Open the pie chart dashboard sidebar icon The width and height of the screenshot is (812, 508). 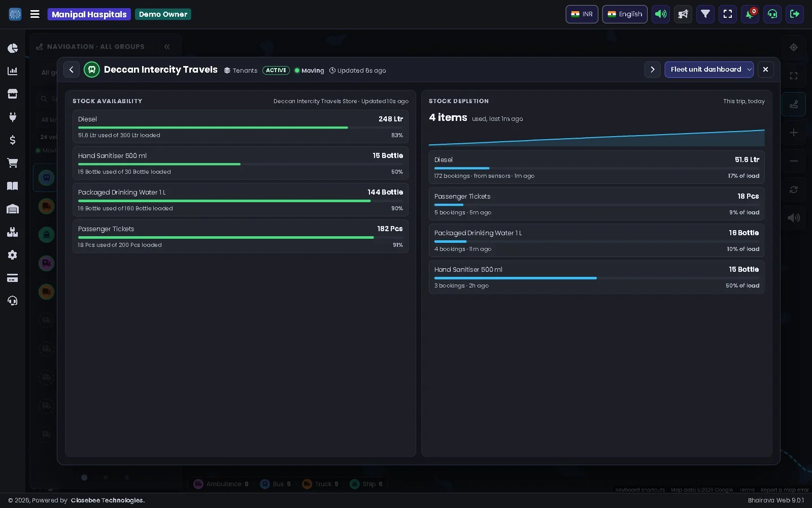[x=13, y=48]
